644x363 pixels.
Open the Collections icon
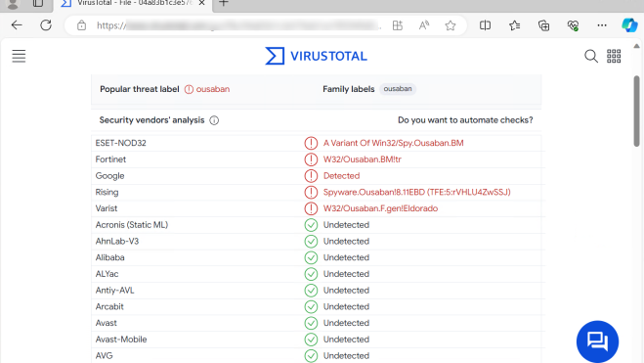(543, 25)
